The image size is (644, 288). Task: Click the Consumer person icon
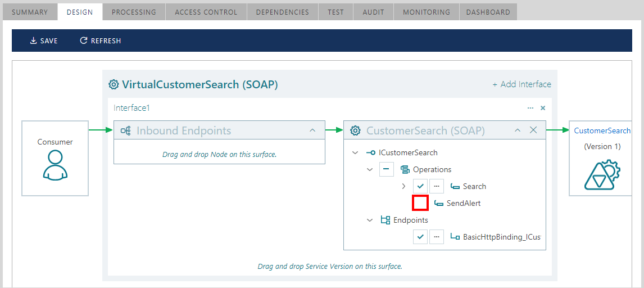coord(55,165)
